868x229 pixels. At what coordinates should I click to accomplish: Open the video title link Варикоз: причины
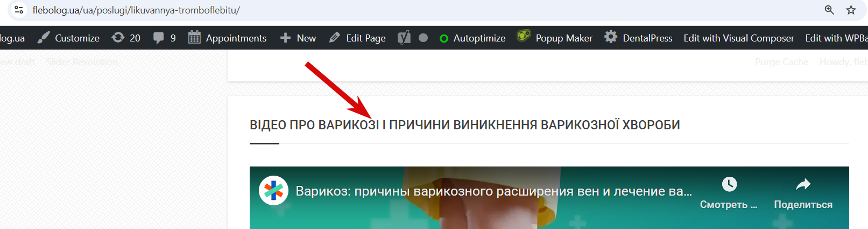pos(494,191)
